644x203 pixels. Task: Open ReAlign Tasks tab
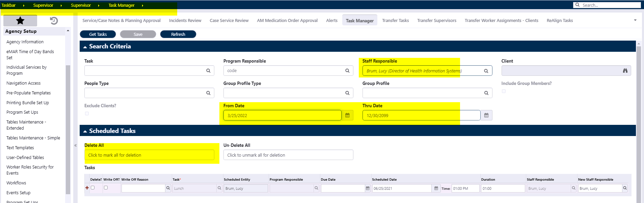point(560,21)
